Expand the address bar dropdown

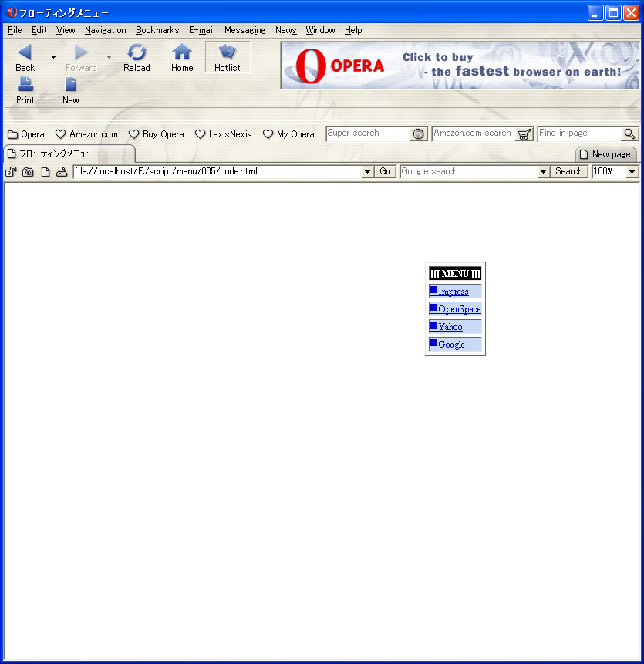tap(368, 172)
